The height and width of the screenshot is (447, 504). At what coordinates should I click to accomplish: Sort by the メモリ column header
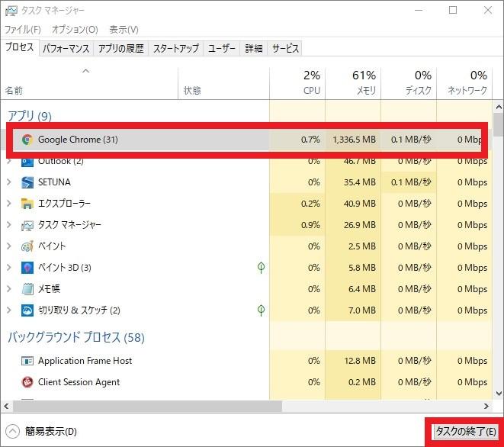pyautogui.click(x=353, y=83)
